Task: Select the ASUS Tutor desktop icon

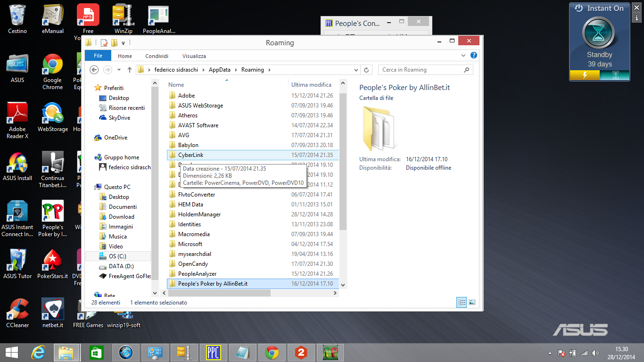Action: tap(17, 264)
